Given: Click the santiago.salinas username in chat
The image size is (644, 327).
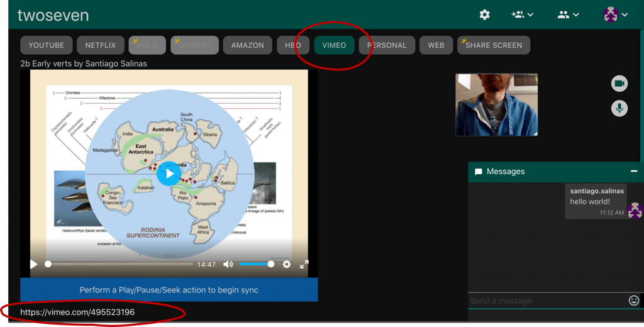Looking at the screenshot, I should point(597,191).
